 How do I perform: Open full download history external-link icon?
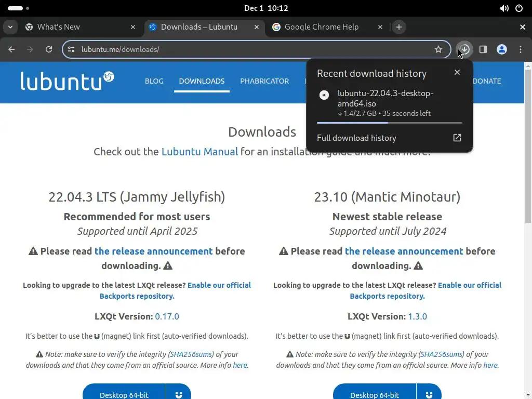coord(457,138)
